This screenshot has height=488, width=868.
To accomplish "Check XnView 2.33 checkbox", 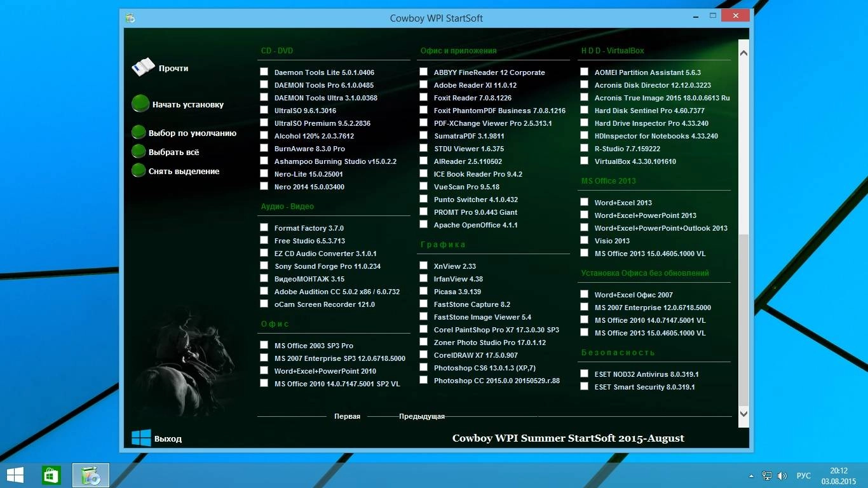I will coord(423,266).
